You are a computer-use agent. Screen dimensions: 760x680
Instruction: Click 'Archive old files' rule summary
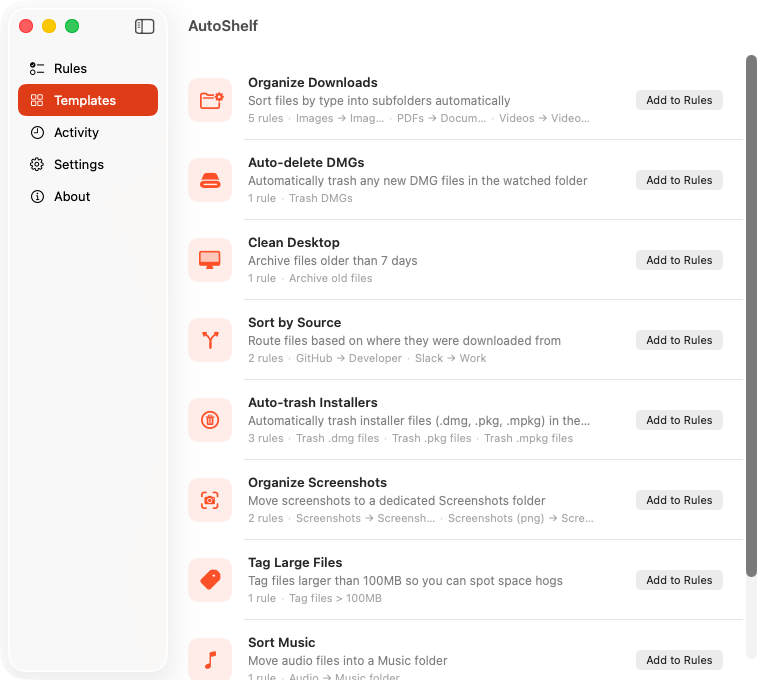coord(331,278)
